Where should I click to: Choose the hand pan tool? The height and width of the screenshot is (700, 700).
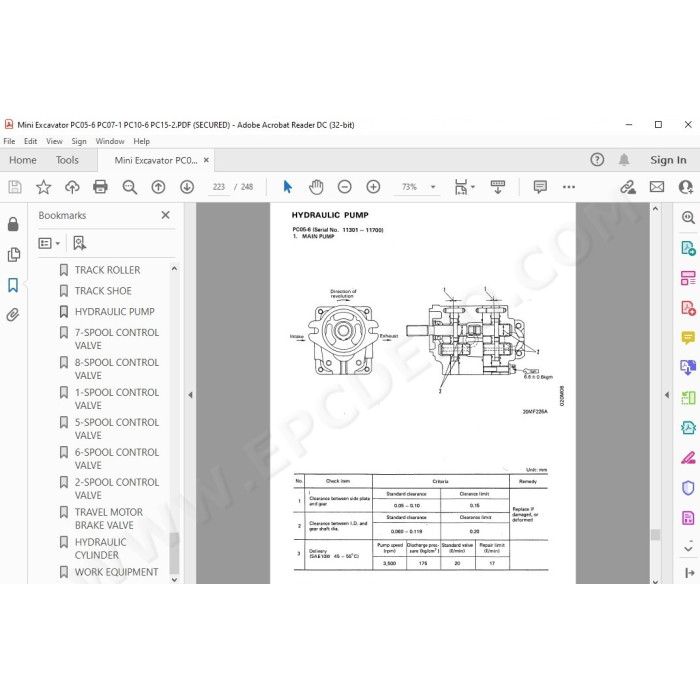pyautogui.click(x=316, y=187)
